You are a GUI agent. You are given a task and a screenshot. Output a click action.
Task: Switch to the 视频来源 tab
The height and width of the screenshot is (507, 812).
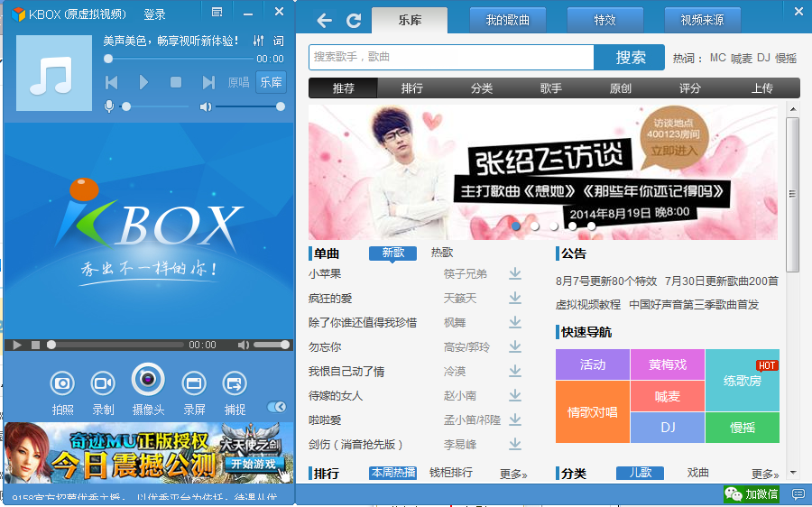pos(702,20)
